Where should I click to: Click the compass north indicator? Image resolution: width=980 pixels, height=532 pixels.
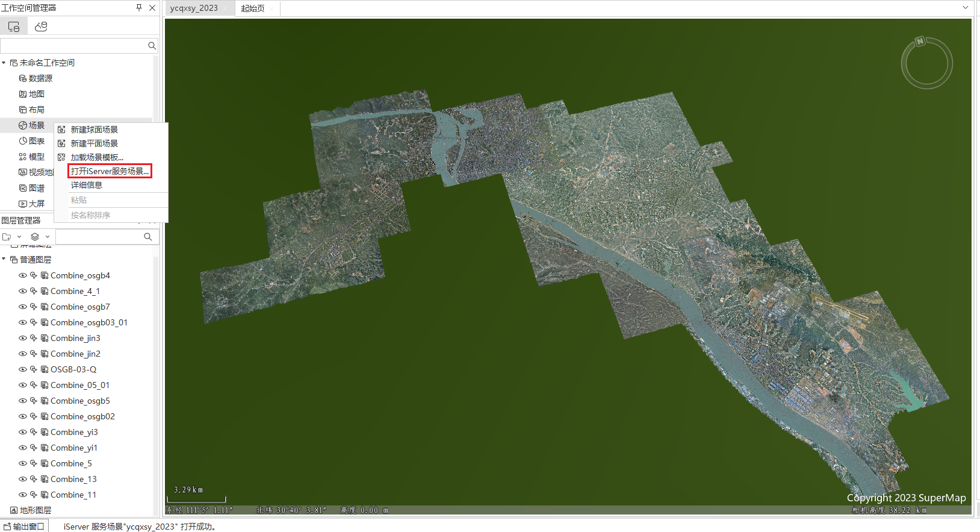pos(920,42)
